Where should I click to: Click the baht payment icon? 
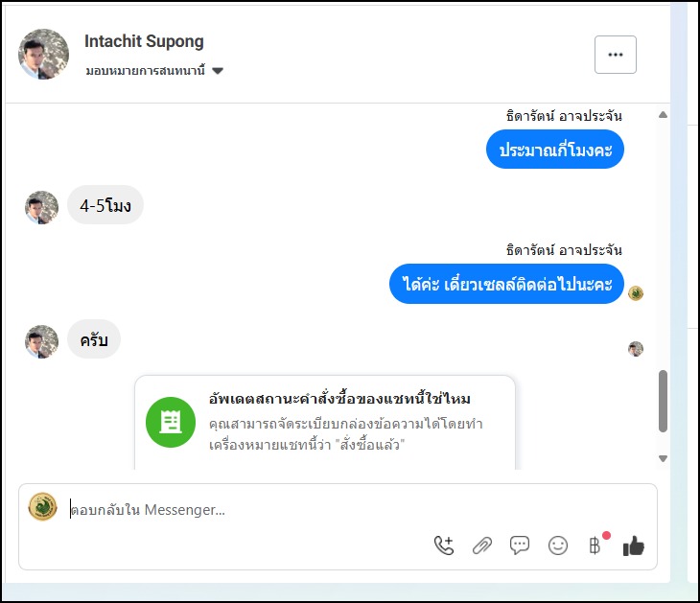click(595, 545)
